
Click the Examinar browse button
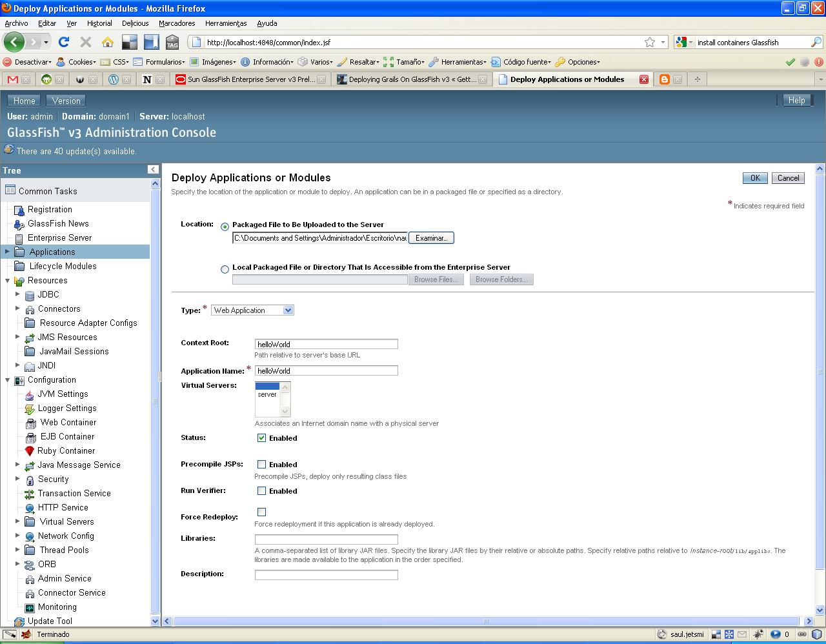[431, 238]
